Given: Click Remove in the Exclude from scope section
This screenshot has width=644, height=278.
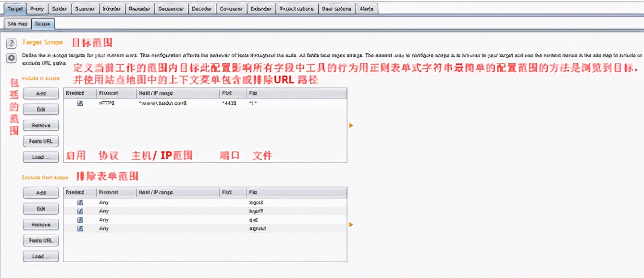Looking at the screenshot, I should 41,225.
